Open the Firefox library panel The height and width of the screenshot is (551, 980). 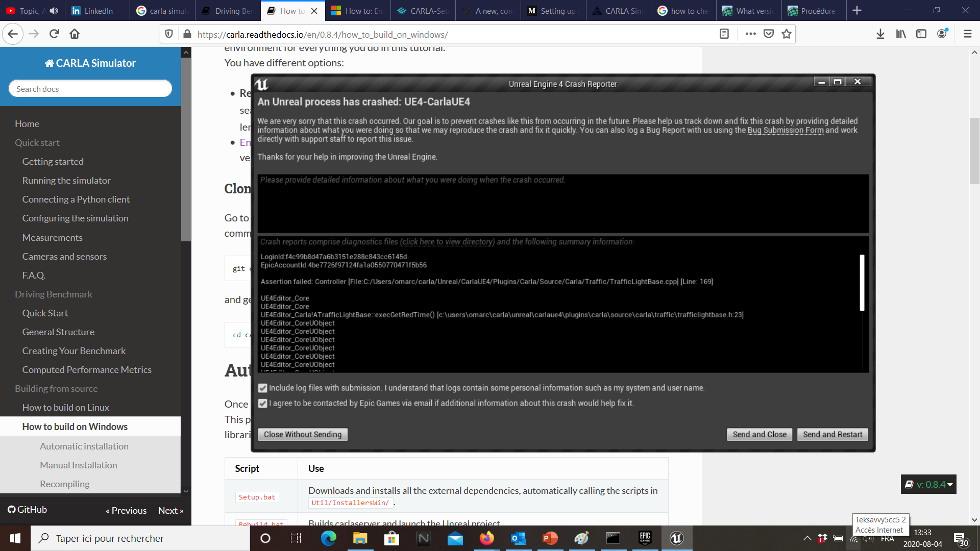click(900, 34)
